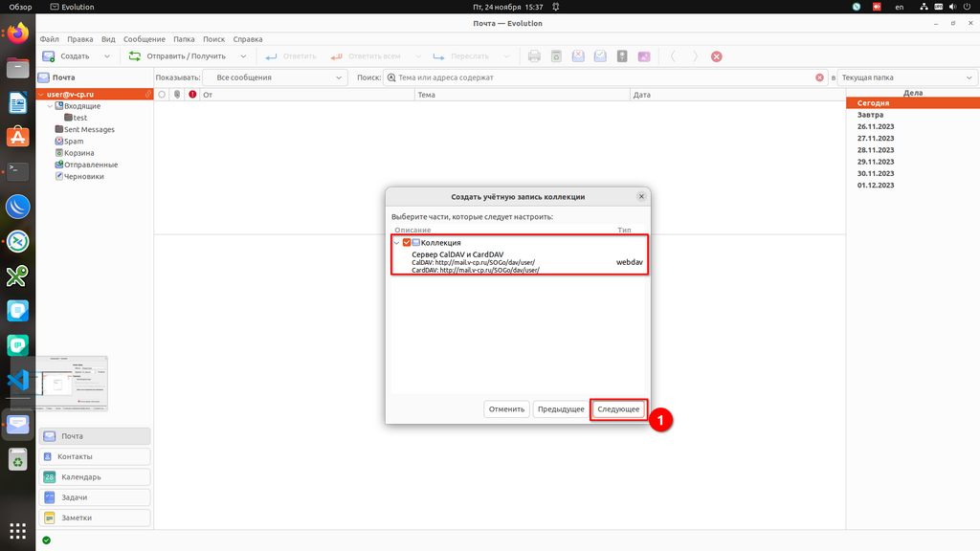
Task: Open the Справка menu
Action: point(248,39)
